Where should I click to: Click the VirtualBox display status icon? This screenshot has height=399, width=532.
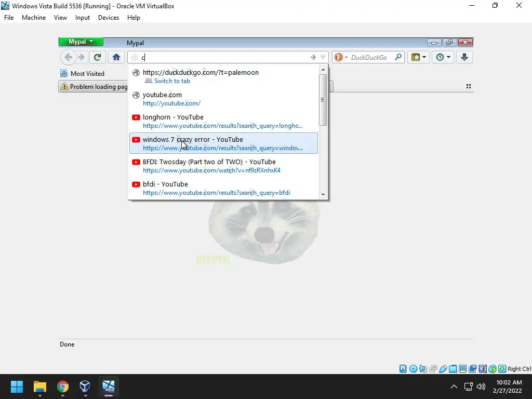[x=462, y=369]
